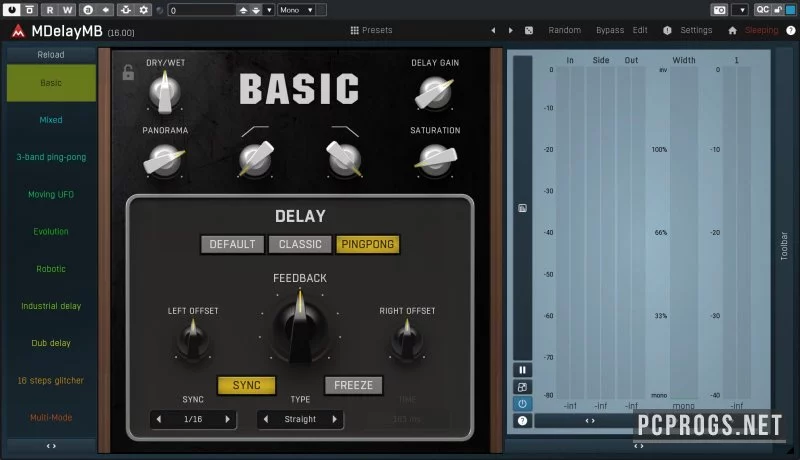Step the host preset value down
Screen dimensions: 800x460
tap(256, 10)
